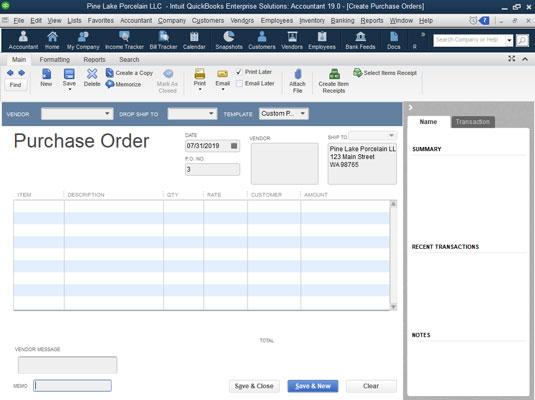
Task: Open the Drop Ship To dropdown
Action: [x=211, y=114]
